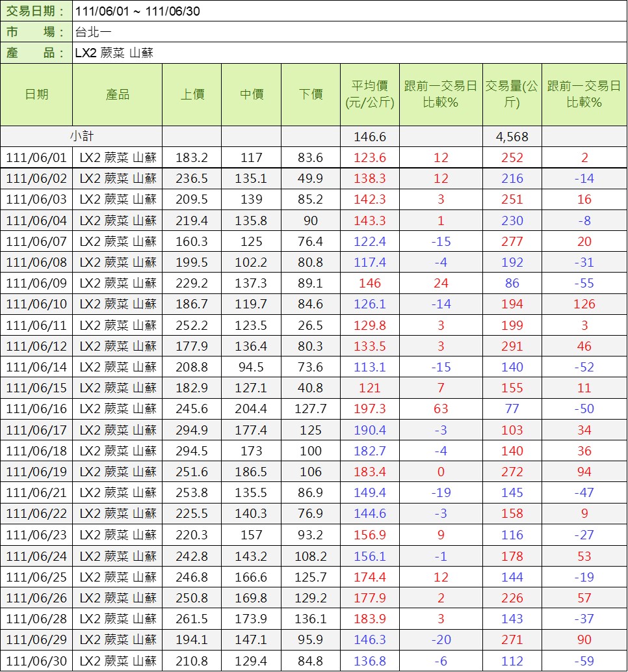Click the 平均價(元/公斤) column header
This screenshot has width=628, height=672.
click(x=369, y=94)
